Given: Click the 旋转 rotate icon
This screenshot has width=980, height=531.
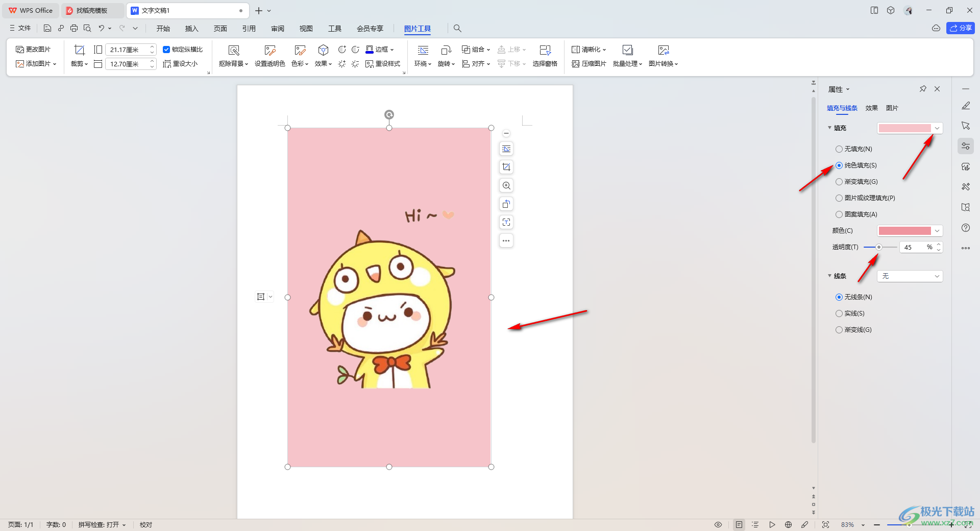Looking at the screenshot, I should [x=446, y=50].
